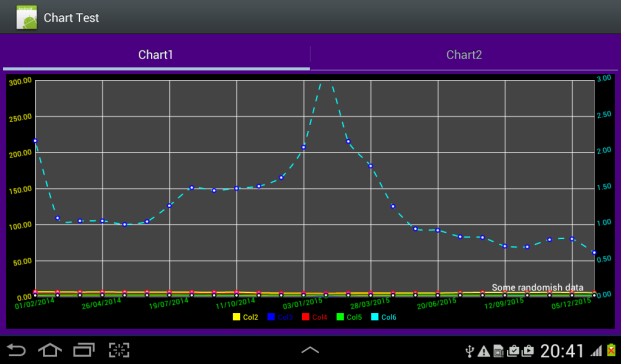
Task: Check the signal strength bars icon
Action: [597, 351]
